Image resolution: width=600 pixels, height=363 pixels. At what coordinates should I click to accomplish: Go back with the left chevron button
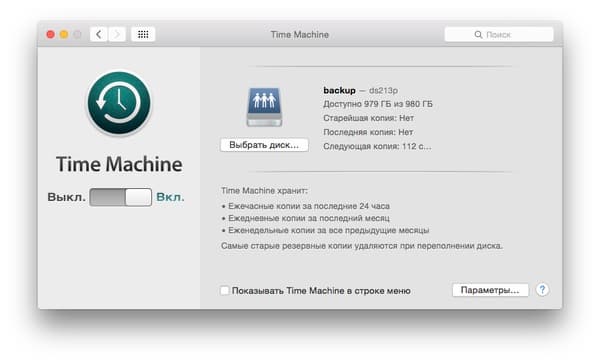(x=99, y=34)
